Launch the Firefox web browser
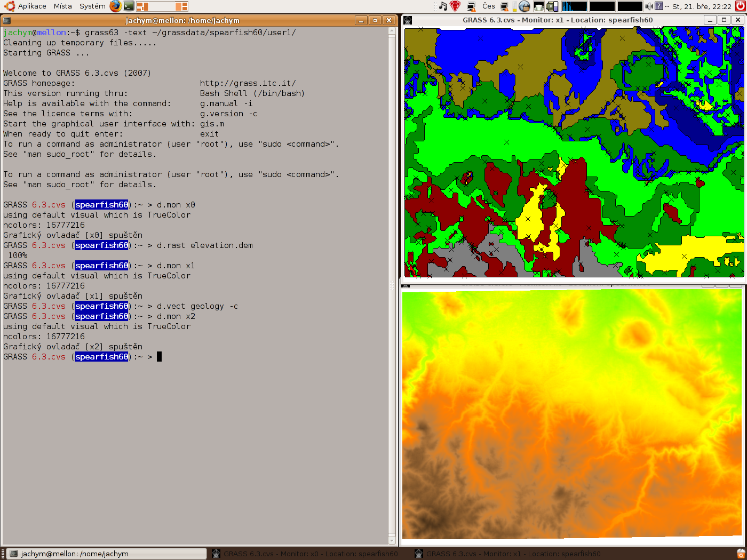The width and height of the screenshot is (747, 560). pos(115,6)
